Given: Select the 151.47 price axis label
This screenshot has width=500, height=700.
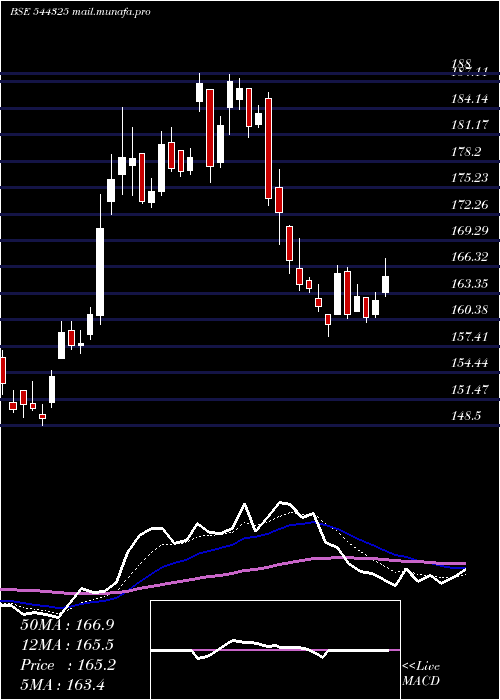Looking at the screenshot, I should (x=470, y=390).
